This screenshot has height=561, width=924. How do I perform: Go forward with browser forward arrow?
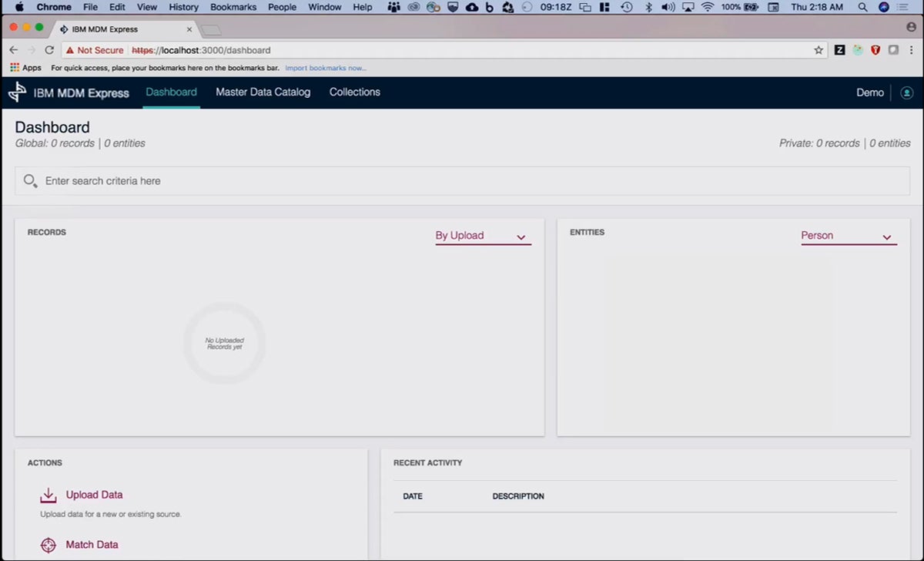(32, 50)
